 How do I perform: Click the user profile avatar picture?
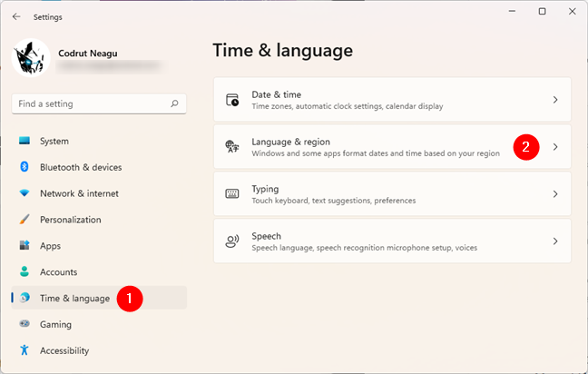click(31, 58)
